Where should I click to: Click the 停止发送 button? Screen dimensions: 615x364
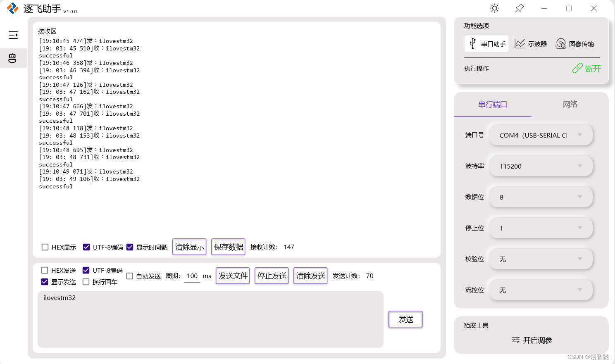coord(272,276)
